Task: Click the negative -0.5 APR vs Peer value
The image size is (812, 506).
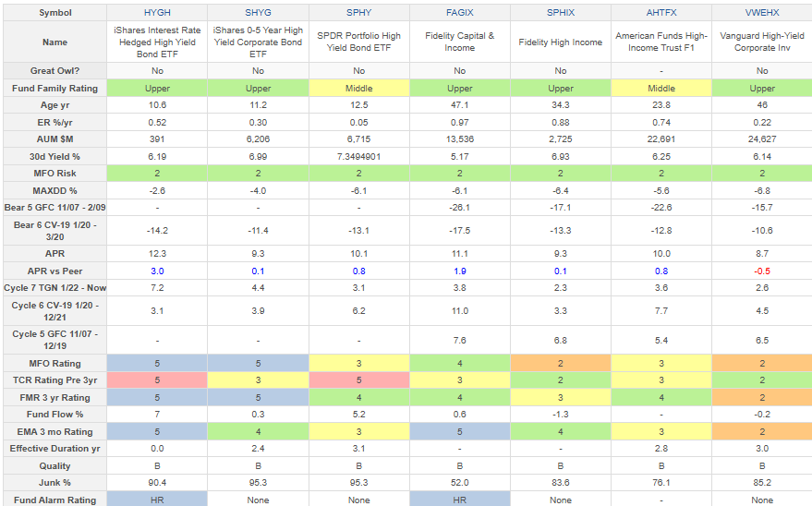Action: coord(761,271)
